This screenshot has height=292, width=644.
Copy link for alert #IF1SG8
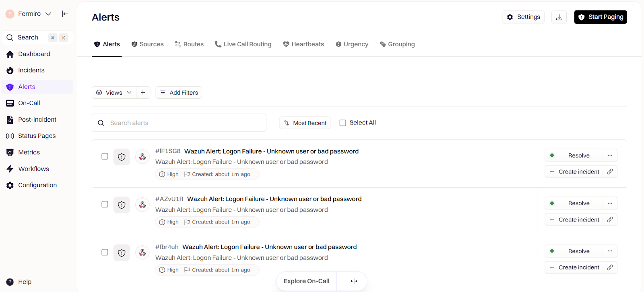point(610,172)
